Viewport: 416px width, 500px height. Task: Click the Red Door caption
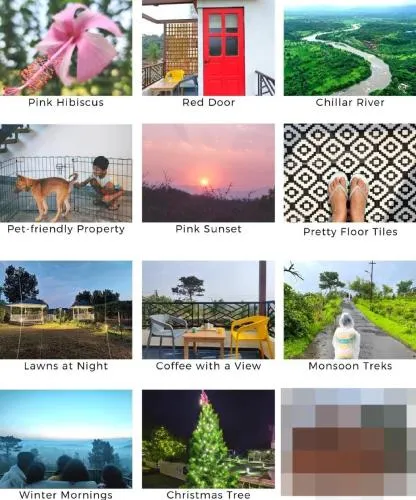point(209,102)
